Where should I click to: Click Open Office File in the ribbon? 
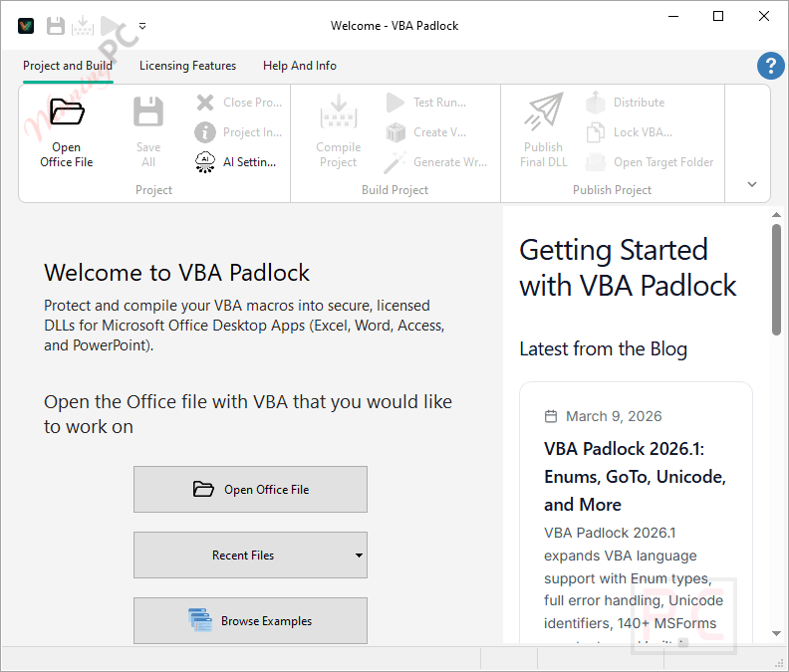coord(67,132)
